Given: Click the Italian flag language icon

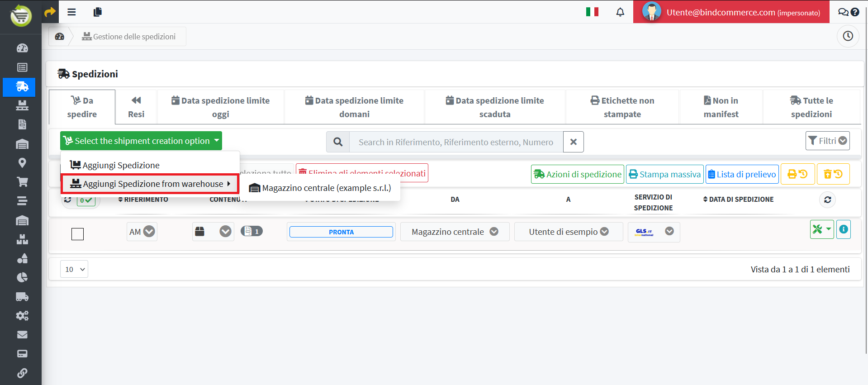Looking at the screenshot, I should 592,12.
